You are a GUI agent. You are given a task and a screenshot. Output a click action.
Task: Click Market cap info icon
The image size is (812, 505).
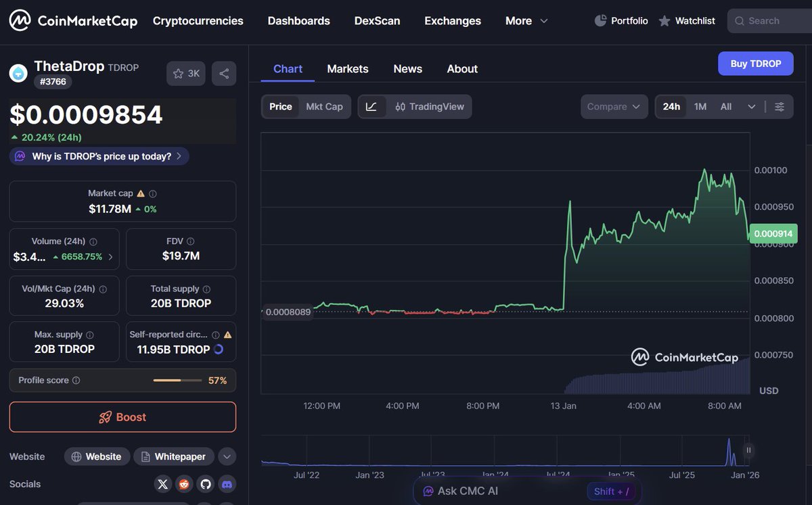(x=153, y=193)
